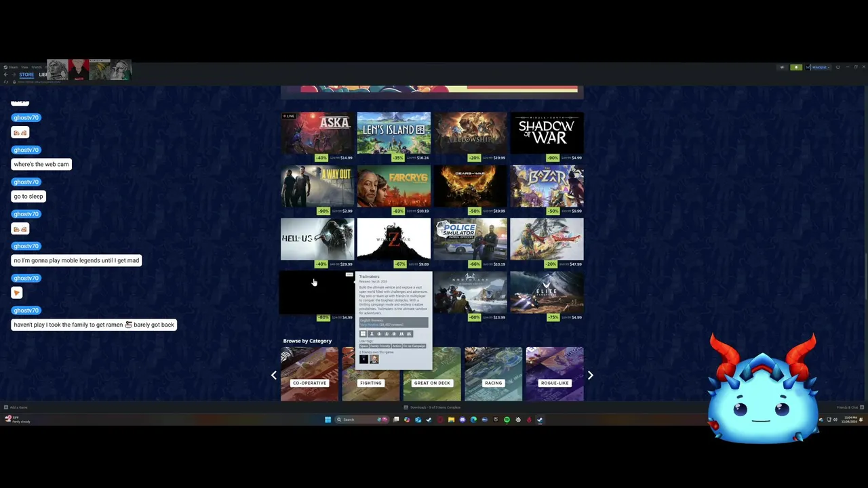This screenshot has height=488, width=868.
Task: Open the Downloads status bar link
Action: click(432, 407)
